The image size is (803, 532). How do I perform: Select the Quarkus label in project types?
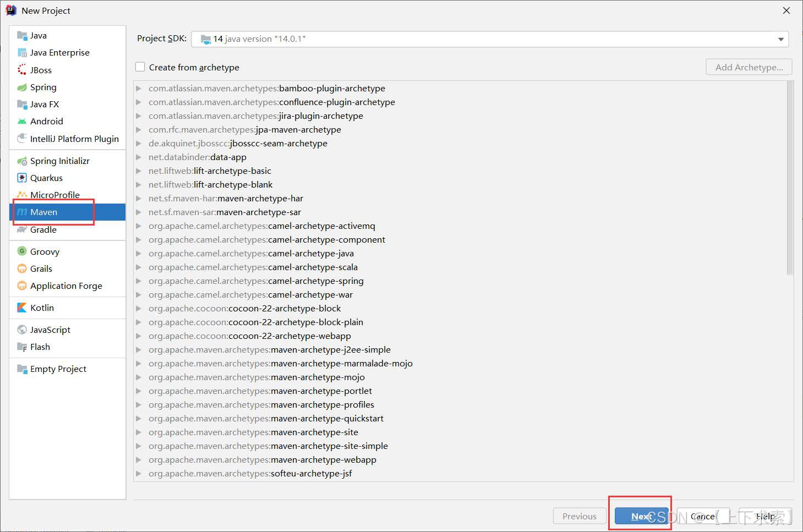click(46, 178)
